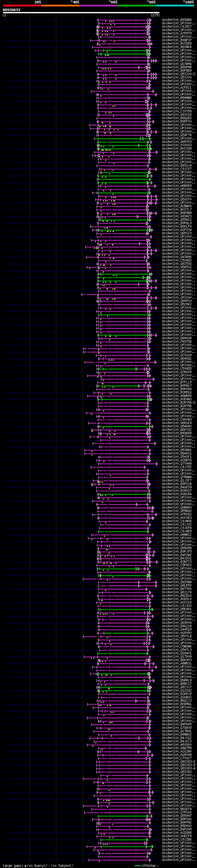197x868 pixels.
Task: Select the UniRef100_Q10RM6 label
Action: coord(177,64)
